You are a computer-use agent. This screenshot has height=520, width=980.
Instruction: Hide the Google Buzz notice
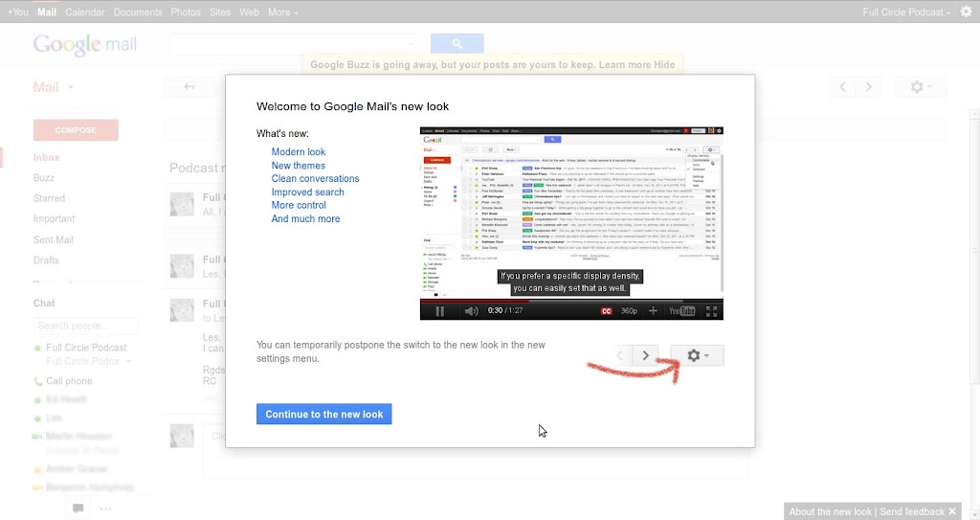(664, 64)
